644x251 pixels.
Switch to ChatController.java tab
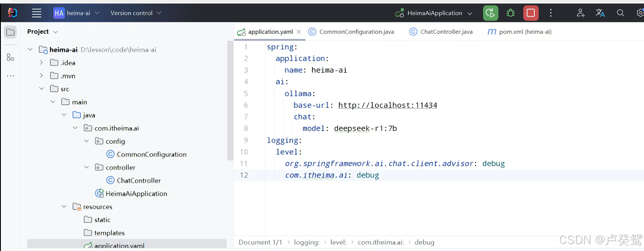tap(441, 32)
